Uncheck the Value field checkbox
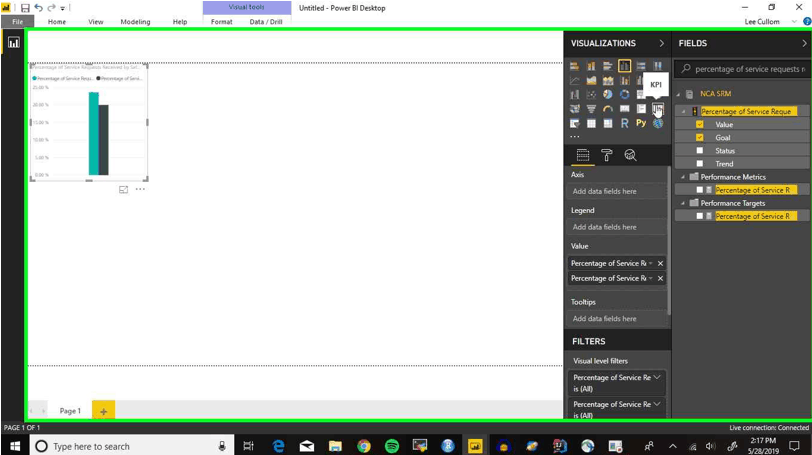Screen dimensions: 812x455 point(700,124)
